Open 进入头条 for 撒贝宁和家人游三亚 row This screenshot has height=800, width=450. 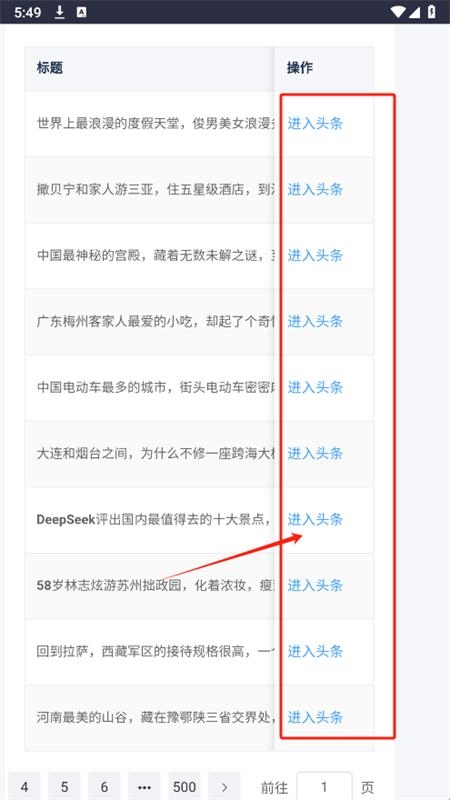[315, 189]
